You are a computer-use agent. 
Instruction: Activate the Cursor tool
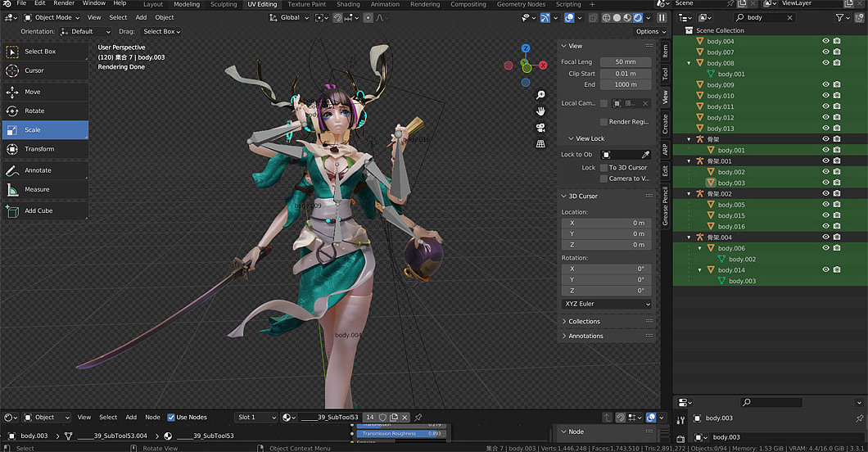(45, 70)
